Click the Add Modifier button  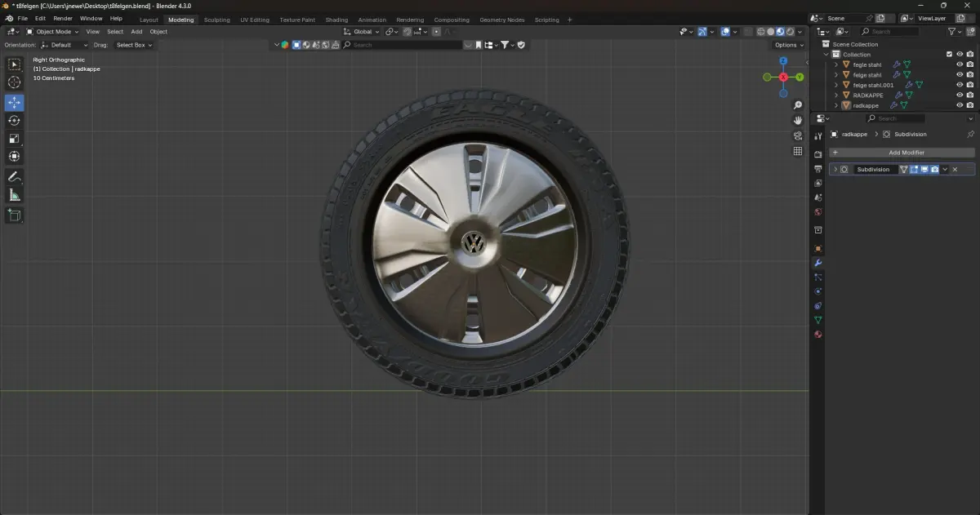click(x=902, y=153)
